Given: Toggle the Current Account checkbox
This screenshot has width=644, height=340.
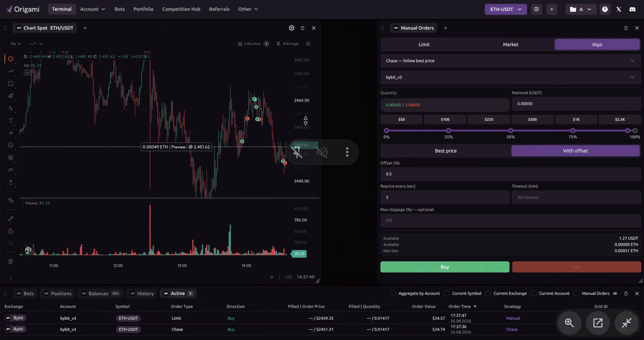Looking at the screenshot, I should click(x=534, y=293).
